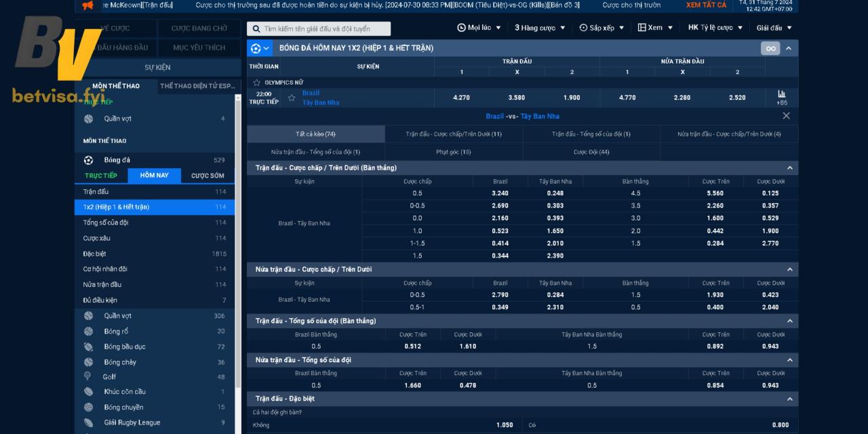Screen dimensions: 868x434
Task: Click the Bóng chuyền volleyball icon
Action: click(x=88, y=407)
